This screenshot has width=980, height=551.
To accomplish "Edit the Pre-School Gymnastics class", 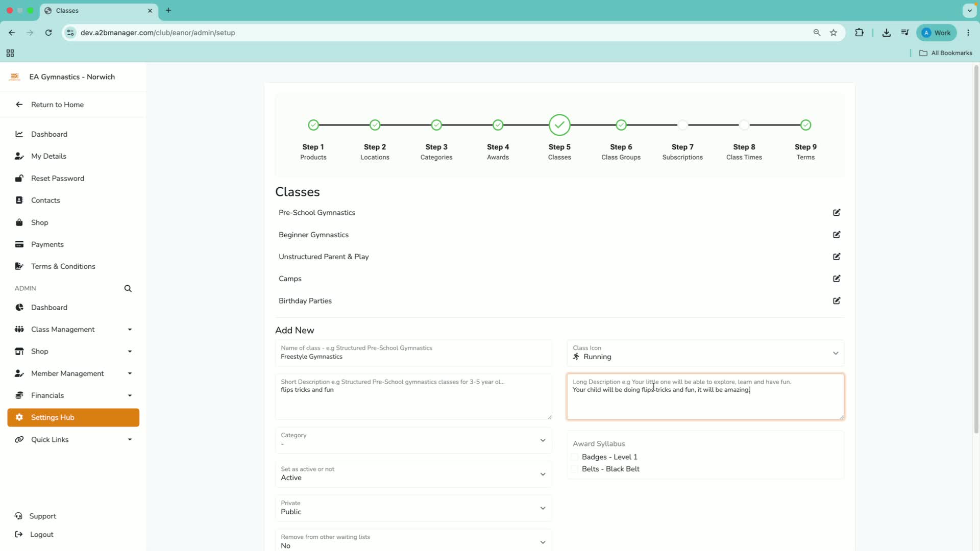I will click(x=837, y=212).
